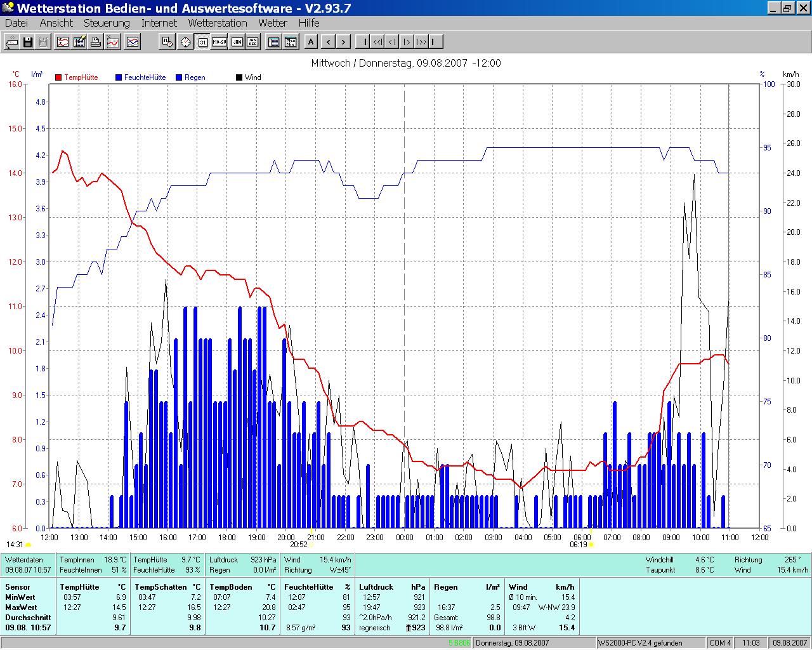The image size is (812, 650).
Task: Open the Hilfe menu
Action: point(309,23)
